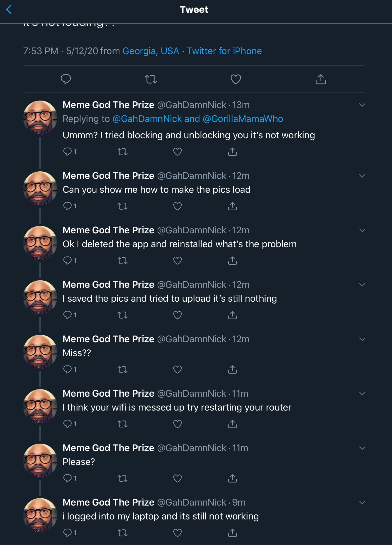Share the 'logged into my laptop' reply

(233, 533)
